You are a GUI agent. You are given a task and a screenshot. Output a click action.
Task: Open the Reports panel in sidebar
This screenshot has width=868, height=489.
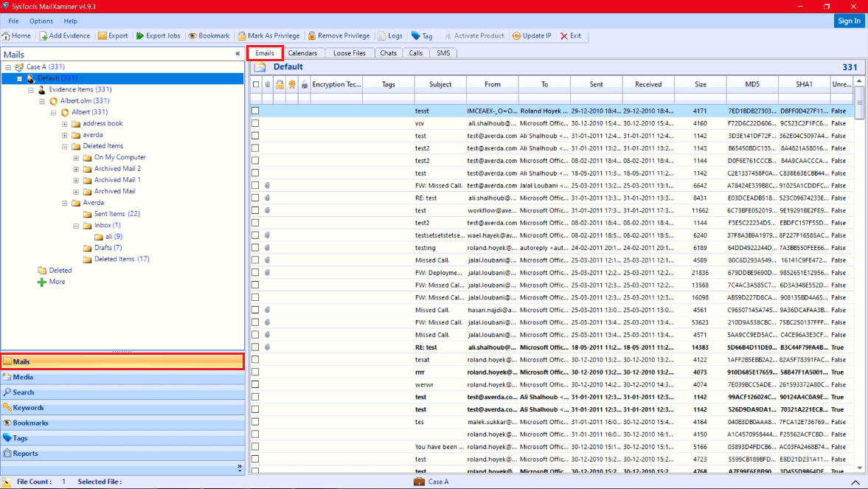[x=122, y=454]
